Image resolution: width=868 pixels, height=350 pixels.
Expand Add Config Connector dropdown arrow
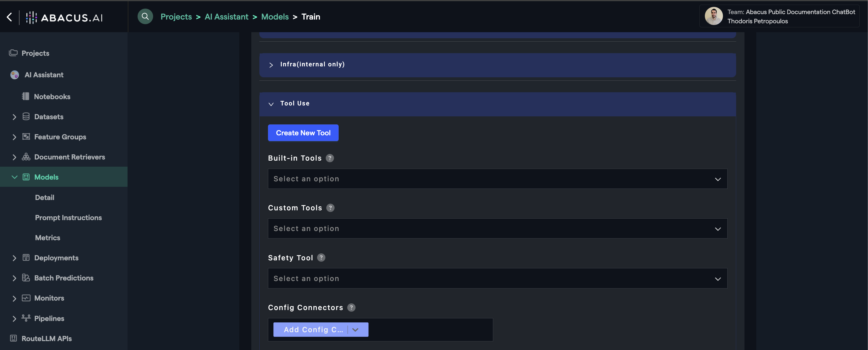355,330
